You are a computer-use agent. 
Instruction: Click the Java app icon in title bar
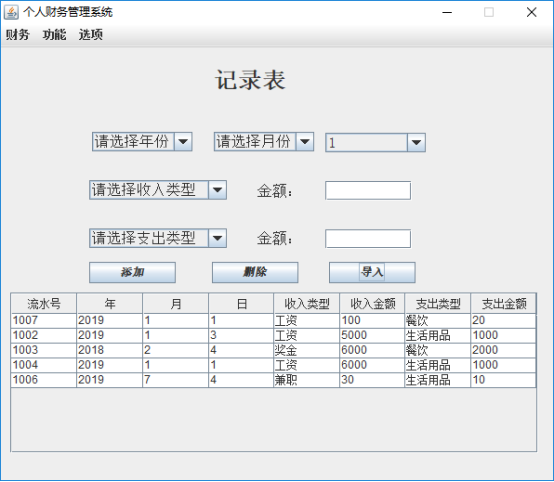point(11,13)
